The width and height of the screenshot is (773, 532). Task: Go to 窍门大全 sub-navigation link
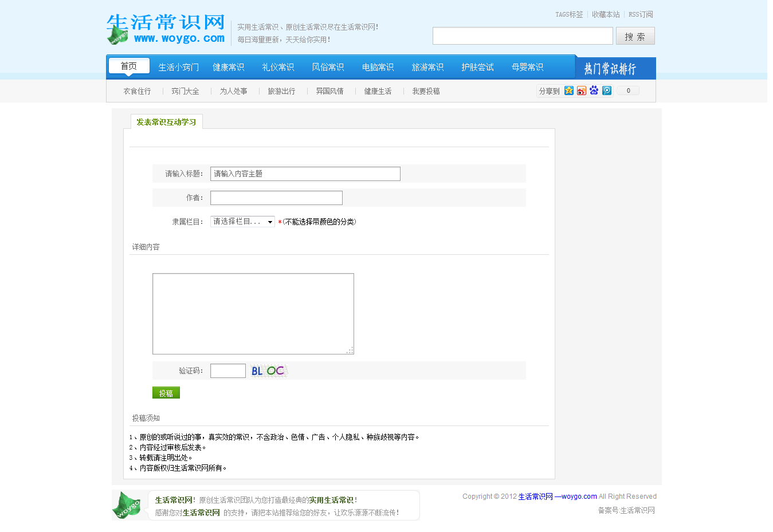pos(186,91)
